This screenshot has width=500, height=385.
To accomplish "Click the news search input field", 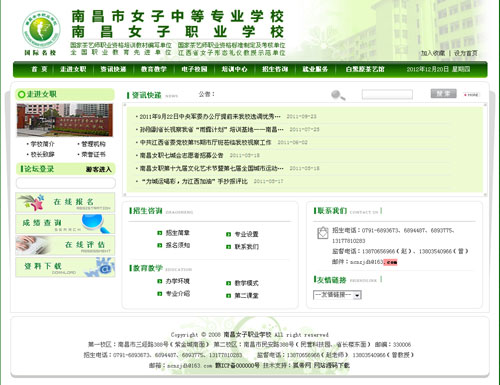I will coord(387,95).
